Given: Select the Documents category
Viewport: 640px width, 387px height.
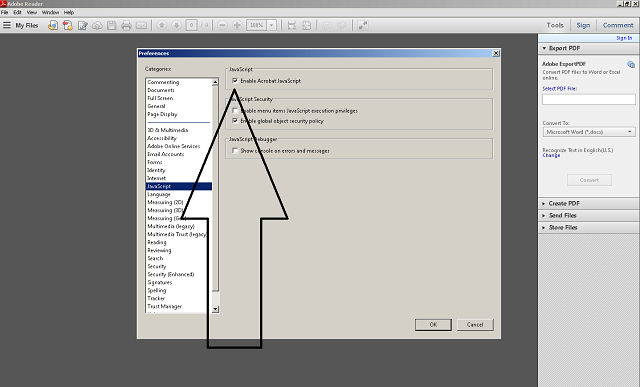Looking at the screenshot, I should coord(161,90).
